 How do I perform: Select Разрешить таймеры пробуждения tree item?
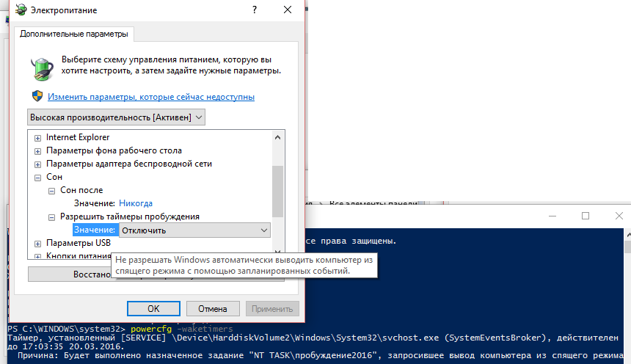pos(130,216)
